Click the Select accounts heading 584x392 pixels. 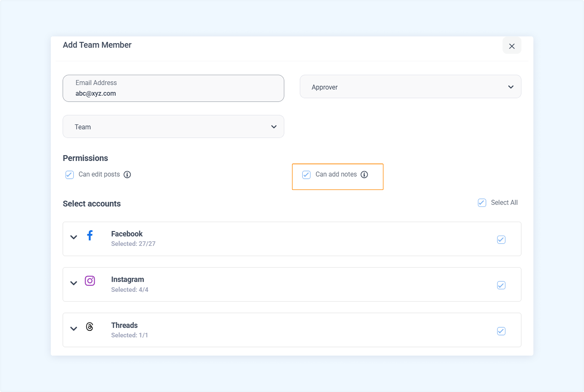(x=91, y=204)
